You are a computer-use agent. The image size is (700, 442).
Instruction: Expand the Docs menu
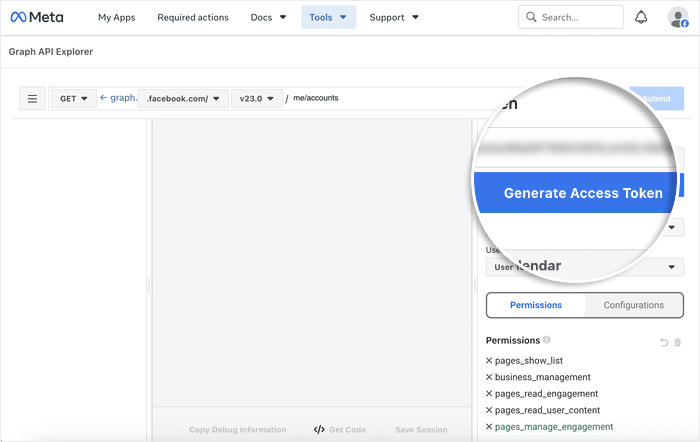point(268,17)
